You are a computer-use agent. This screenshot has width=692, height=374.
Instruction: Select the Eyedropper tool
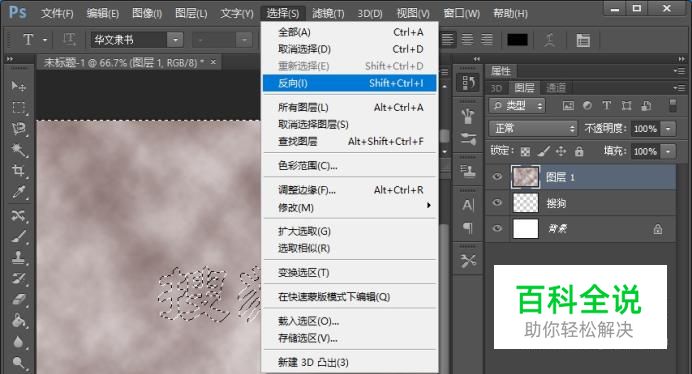click(x=18, y=192)
